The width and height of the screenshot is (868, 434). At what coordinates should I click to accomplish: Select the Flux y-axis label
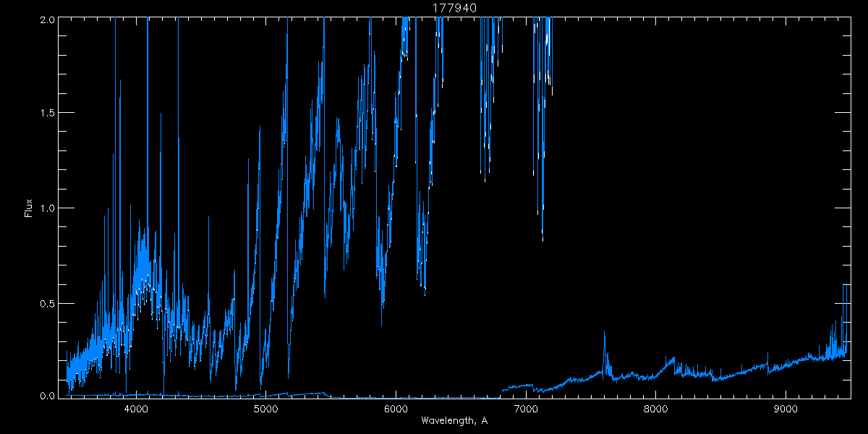tap(29, 208)
